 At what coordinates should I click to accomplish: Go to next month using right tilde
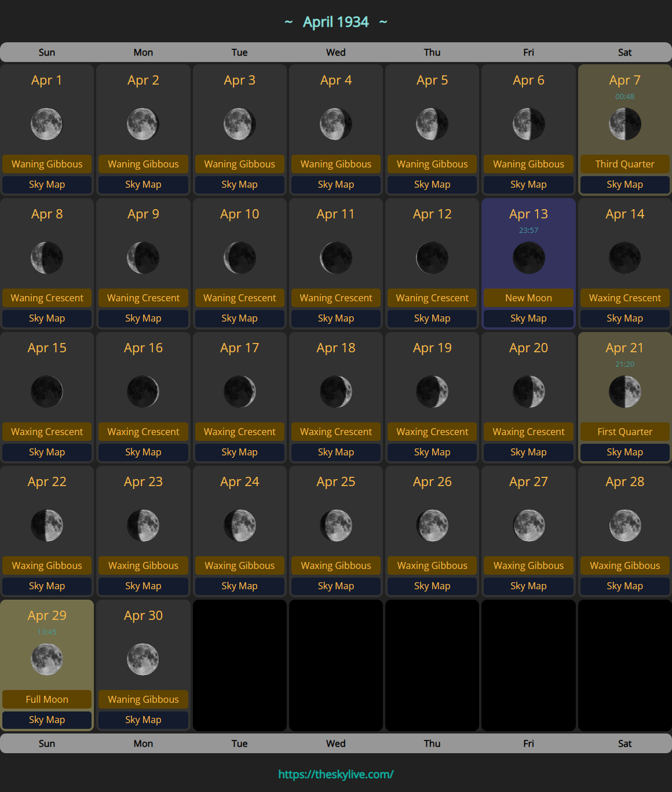coord(383,22)
